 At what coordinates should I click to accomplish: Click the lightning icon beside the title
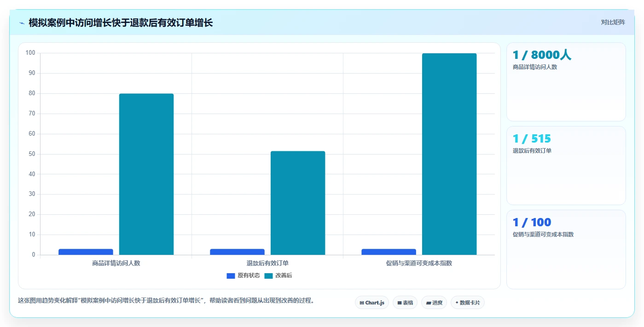pos(22,23)
